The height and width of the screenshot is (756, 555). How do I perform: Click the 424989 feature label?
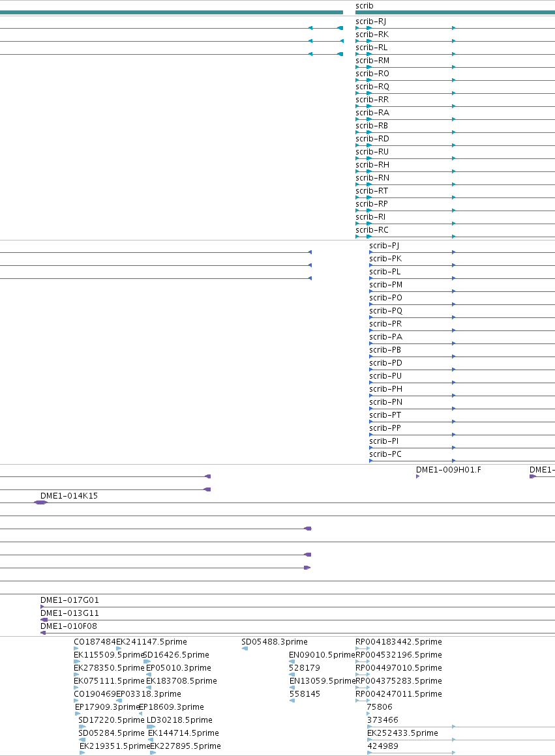[383, 746]
